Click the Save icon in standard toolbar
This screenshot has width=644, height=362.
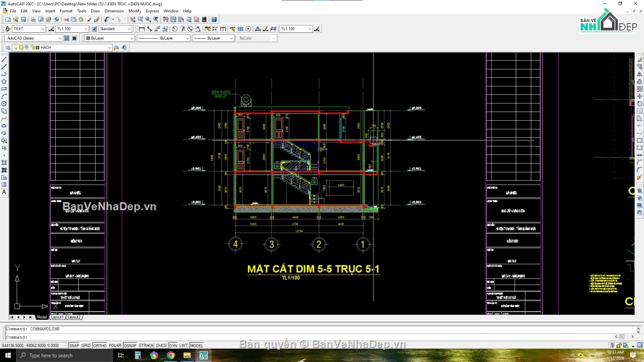click(x=23, y=20)
